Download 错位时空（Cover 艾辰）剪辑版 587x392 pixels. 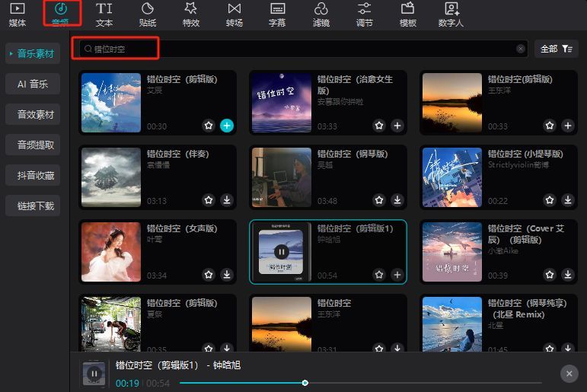(x=568, y=275)
